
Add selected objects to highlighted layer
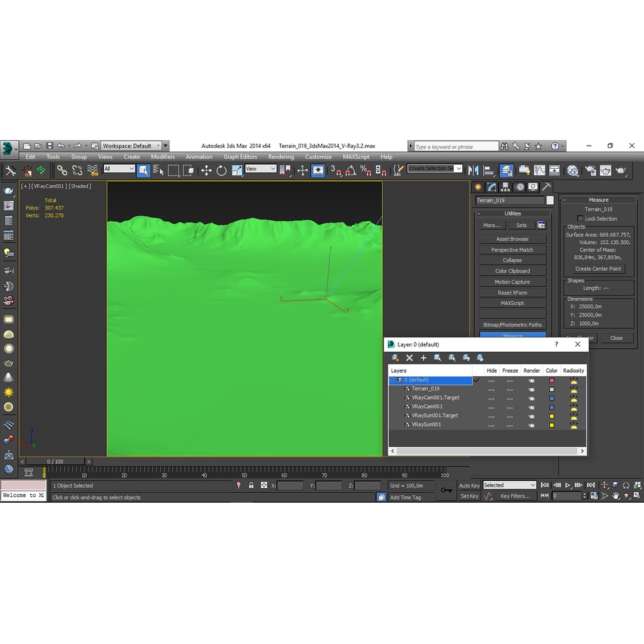coord(423,358)
